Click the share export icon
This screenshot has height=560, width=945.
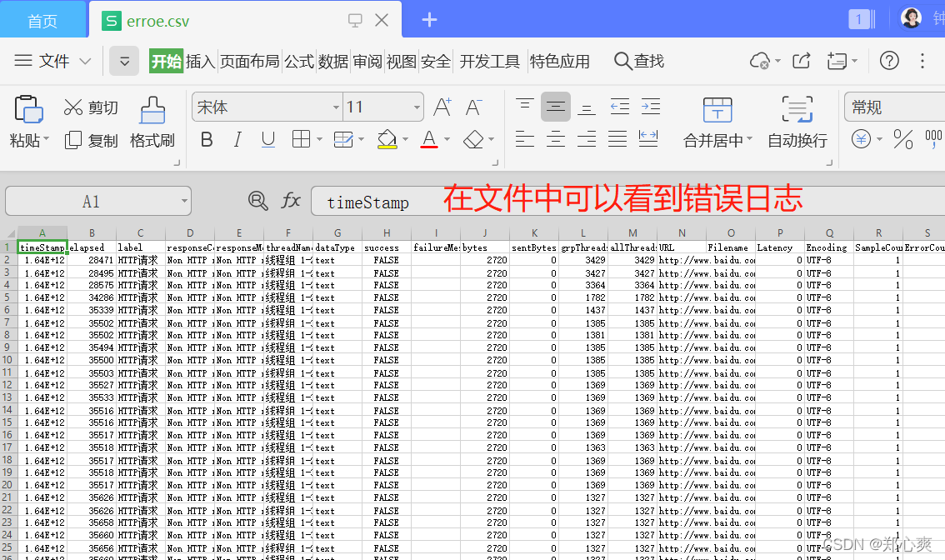(801, 61)
